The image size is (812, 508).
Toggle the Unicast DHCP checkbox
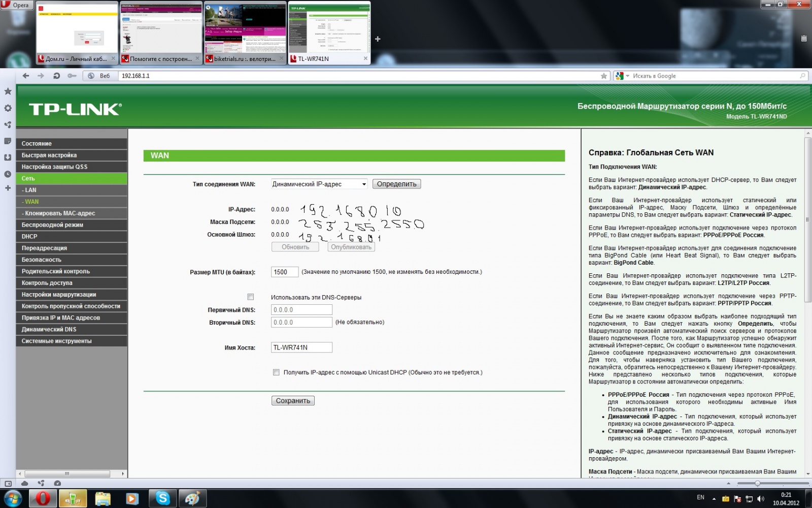[x=276, y=372]
